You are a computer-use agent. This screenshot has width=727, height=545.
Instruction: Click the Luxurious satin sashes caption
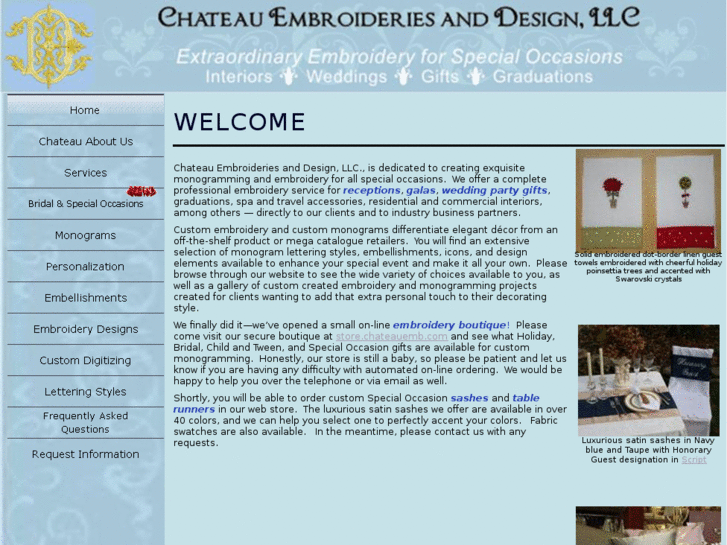(648, 449)
